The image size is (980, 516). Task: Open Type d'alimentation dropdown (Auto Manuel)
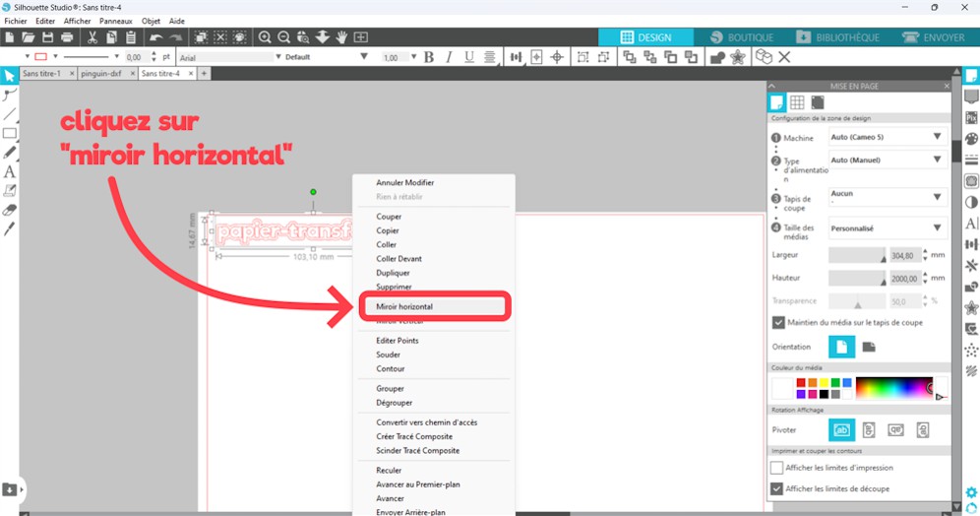coord(888,161)
